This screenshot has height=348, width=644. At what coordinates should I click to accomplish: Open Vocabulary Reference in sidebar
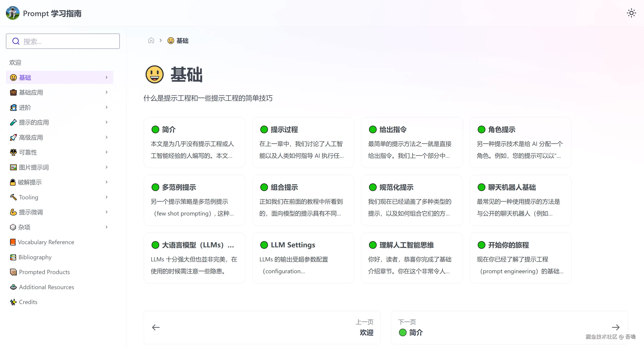pos(46,242)
